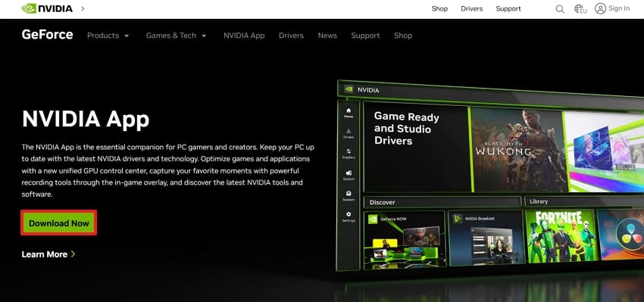The image size is (644, 302).
Task: Open News in the GeForce nav bar
Action: 327,36
